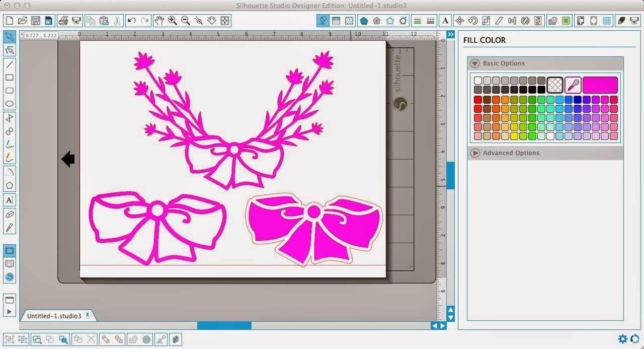
Task: Pick the bright yellow swatch
Action: (514, 136)
